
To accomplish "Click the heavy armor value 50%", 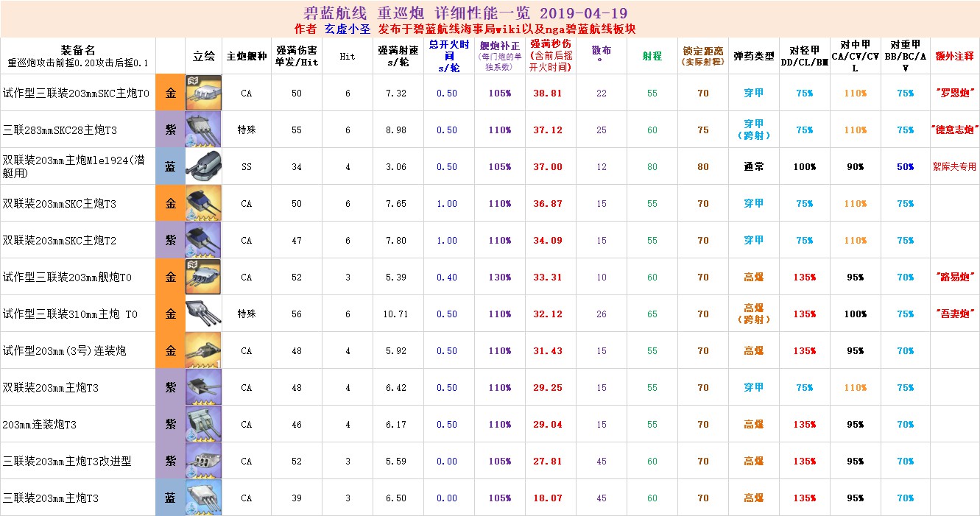I will [905, 167].
